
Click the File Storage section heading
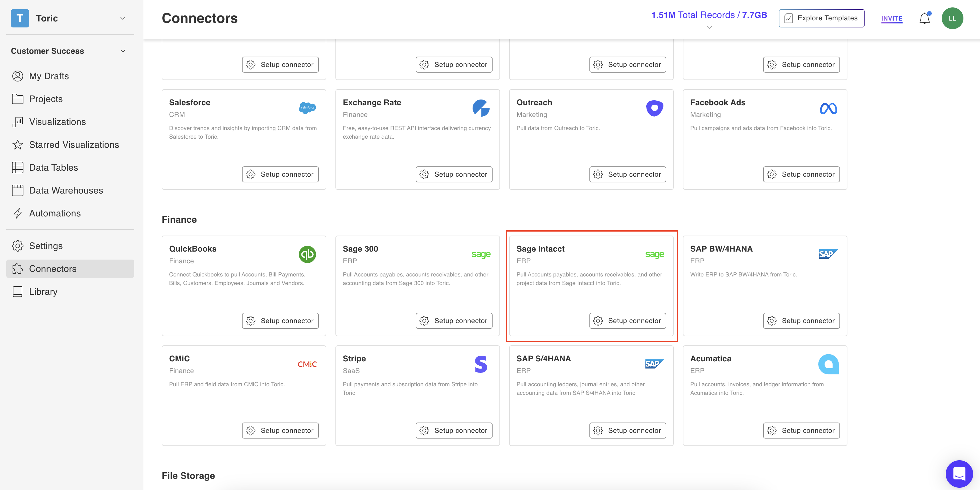188,476
